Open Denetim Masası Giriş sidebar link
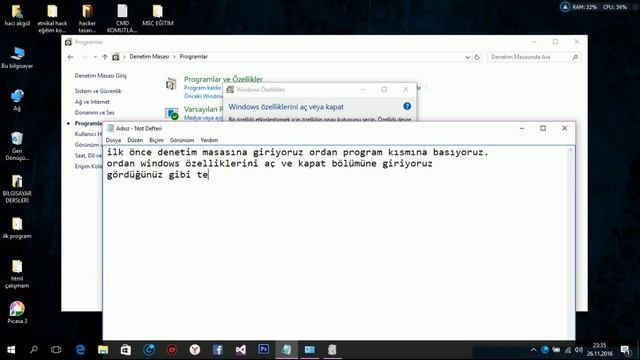This screenshot has height=360, width=640. 100,76
